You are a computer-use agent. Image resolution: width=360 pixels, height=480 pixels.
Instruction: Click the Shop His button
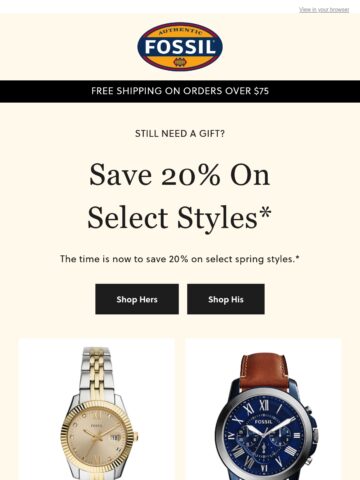coord(226,299)
